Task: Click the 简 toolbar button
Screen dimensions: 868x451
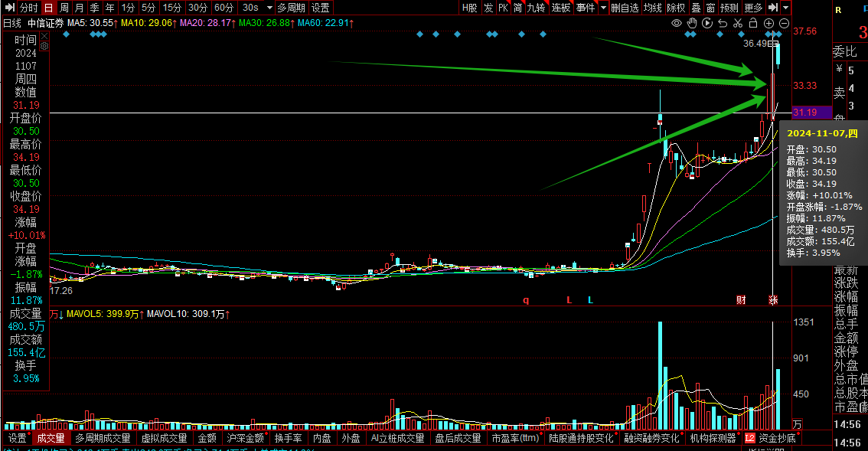Action: [517, 8]
